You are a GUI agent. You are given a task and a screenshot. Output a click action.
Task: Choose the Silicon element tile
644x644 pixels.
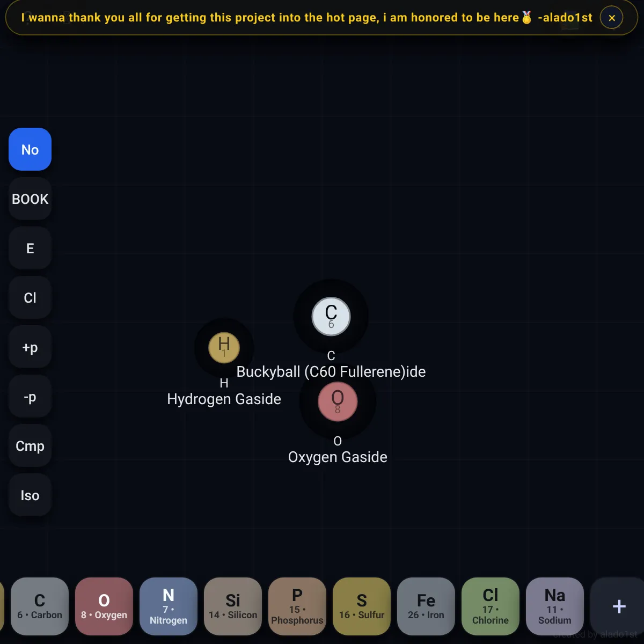click(x=233, y=606)
